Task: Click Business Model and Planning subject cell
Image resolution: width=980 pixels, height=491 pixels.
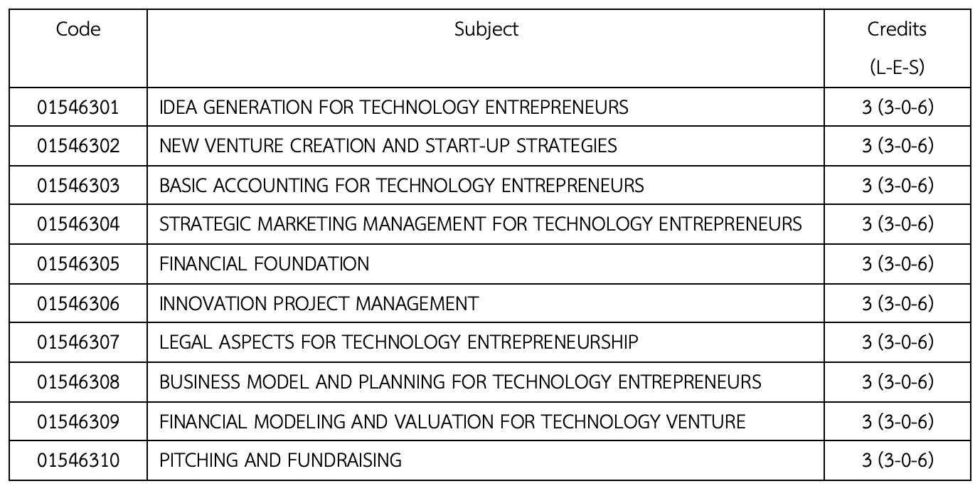Action: point(460,382)
